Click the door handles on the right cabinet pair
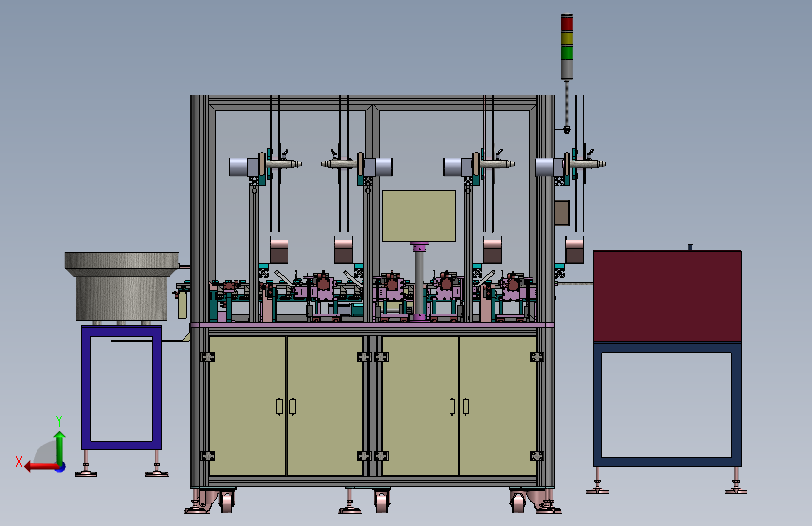The image size is (812, 526). pyautogui.click(x=459, y=406)
